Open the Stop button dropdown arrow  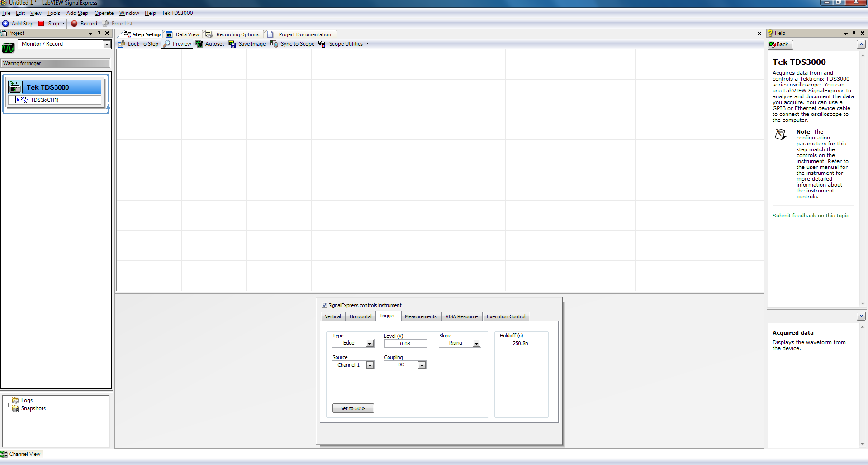click(63, 24)
